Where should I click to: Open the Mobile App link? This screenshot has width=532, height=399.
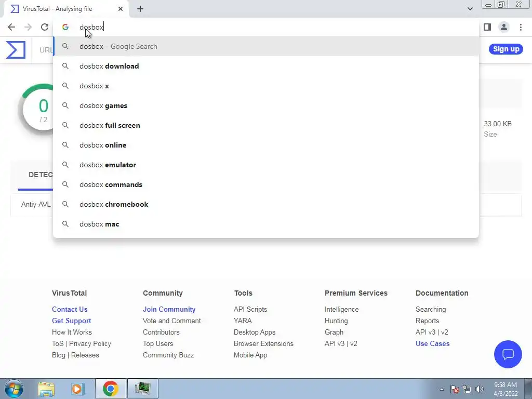point(250,355)
